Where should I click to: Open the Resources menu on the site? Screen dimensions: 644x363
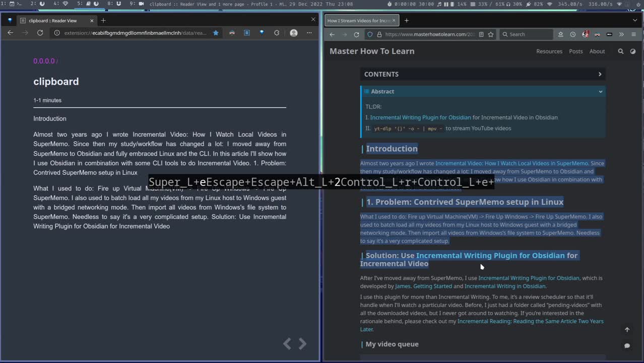pyautogui.click(x=549, y=51)
